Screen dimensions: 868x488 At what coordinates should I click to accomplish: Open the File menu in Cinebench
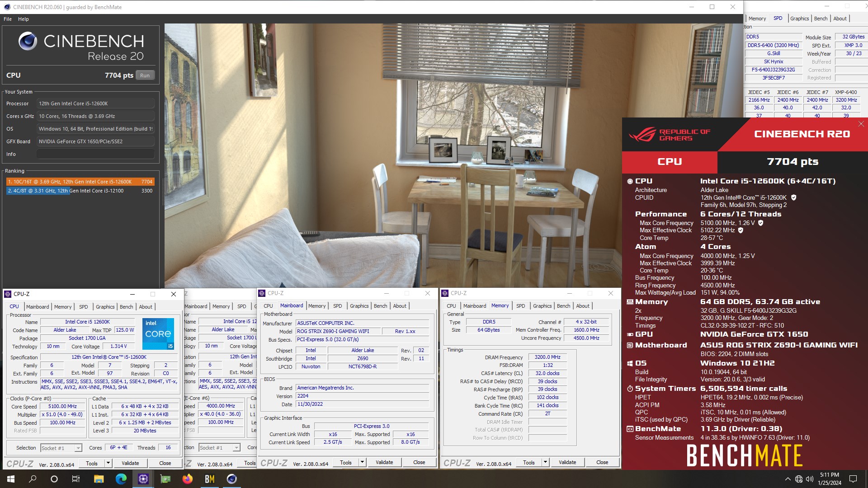(x=8, y=19)
